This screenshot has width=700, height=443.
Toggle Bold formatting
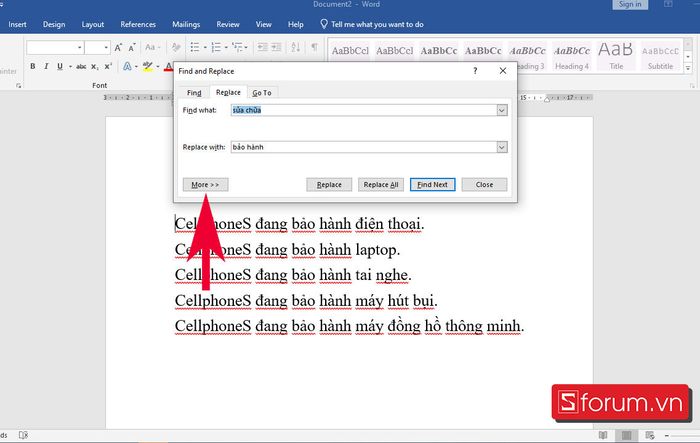[x=33, y=66]
